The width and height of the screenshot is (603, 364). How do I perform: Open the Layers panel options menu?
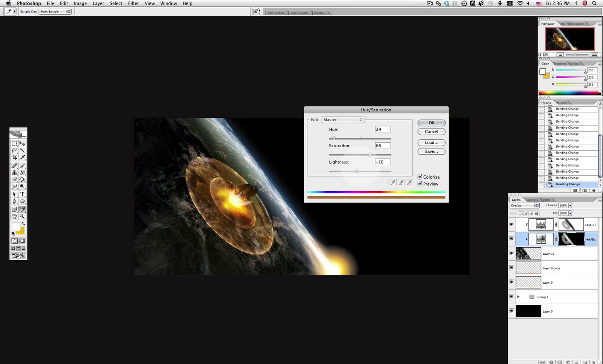tap(600, 200)
